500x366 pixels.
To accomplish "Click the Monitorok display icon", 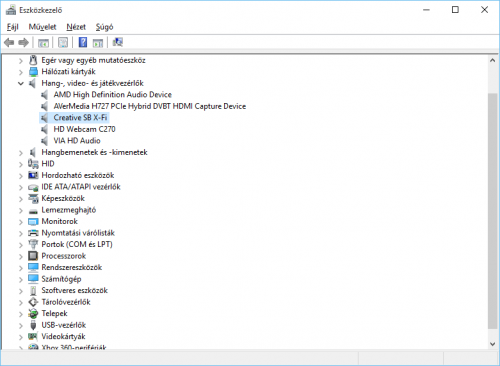I will pyautogui.click(x=33, y=222).
